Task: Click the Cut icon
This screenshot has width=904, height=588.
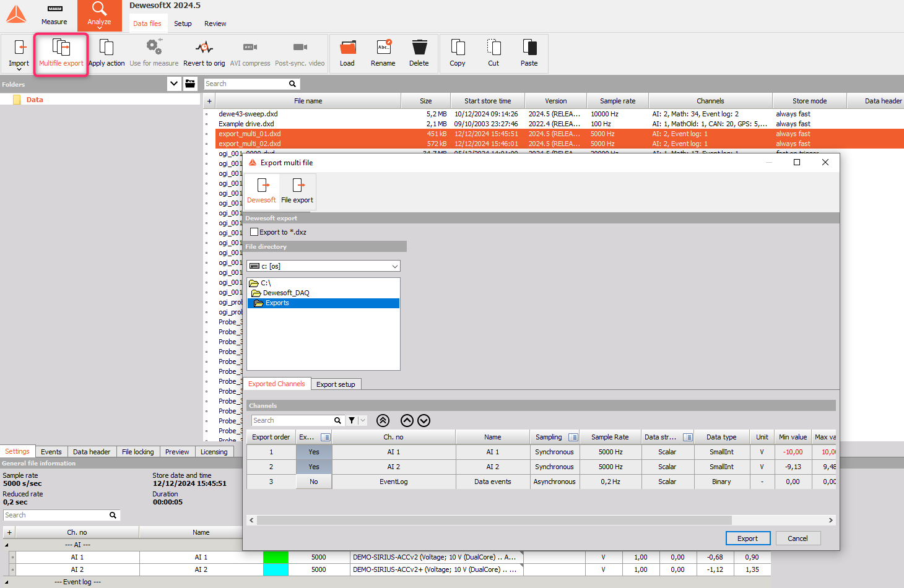Action: pos(493,48)
